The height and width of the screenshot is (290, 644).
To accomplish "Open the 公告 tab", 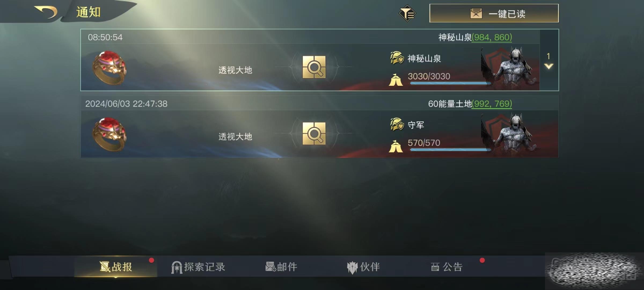I will (447, 267).
